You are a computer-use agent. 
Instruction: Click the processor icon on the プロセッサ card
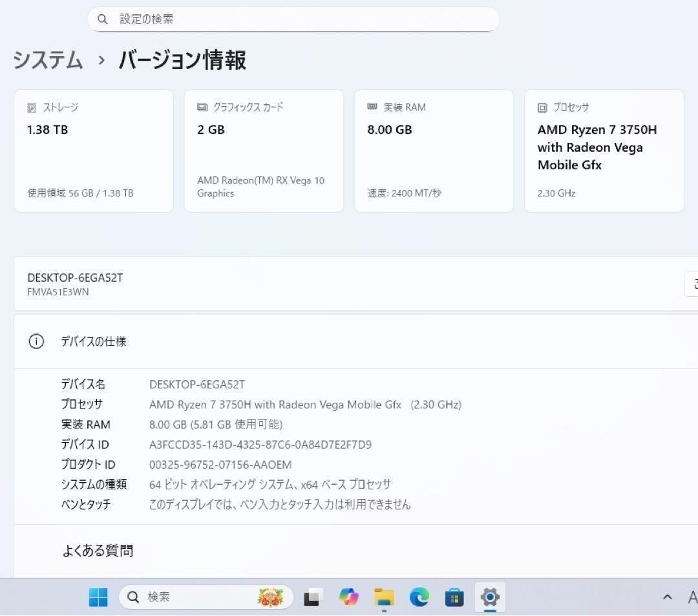click(x=542, y=107)
